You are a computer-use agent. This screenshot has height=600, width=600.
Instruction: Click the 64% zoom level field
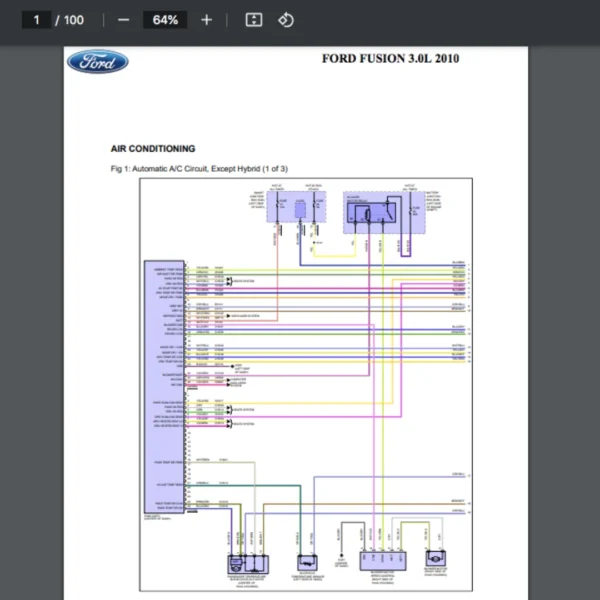(x=165, y=20)
